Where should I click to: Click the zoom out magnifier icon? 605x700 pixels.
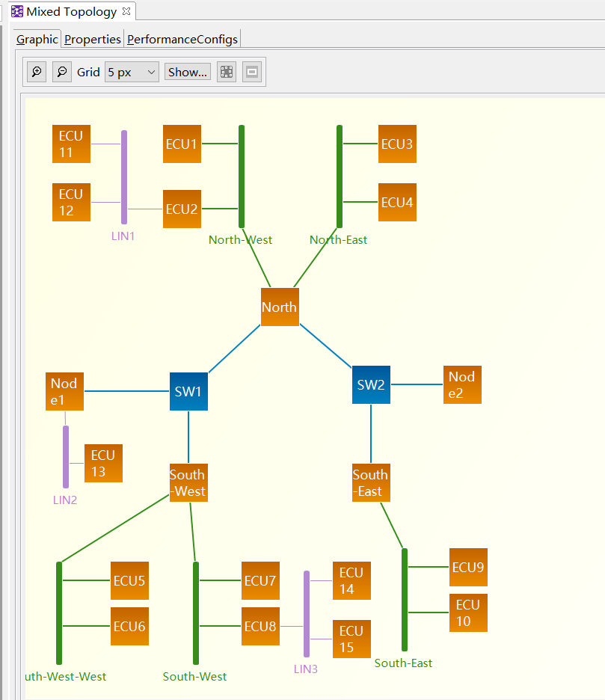point(62,72)
